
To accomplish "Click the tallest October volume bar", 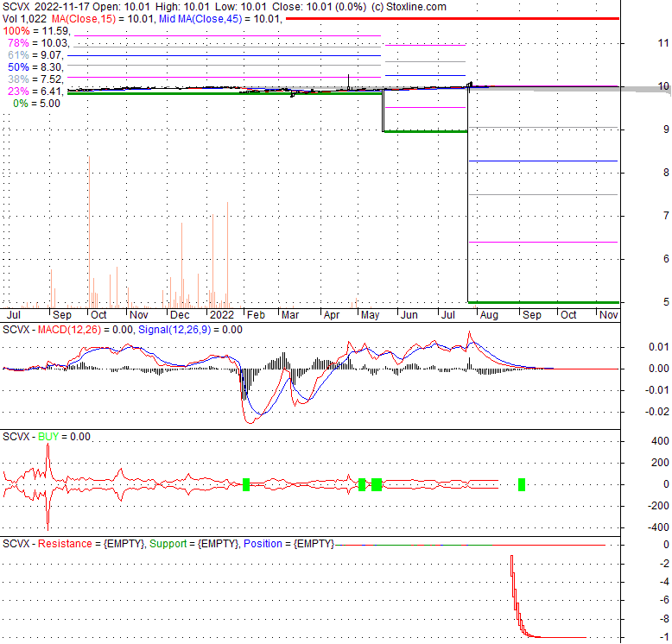I will (x=89, y=231).
